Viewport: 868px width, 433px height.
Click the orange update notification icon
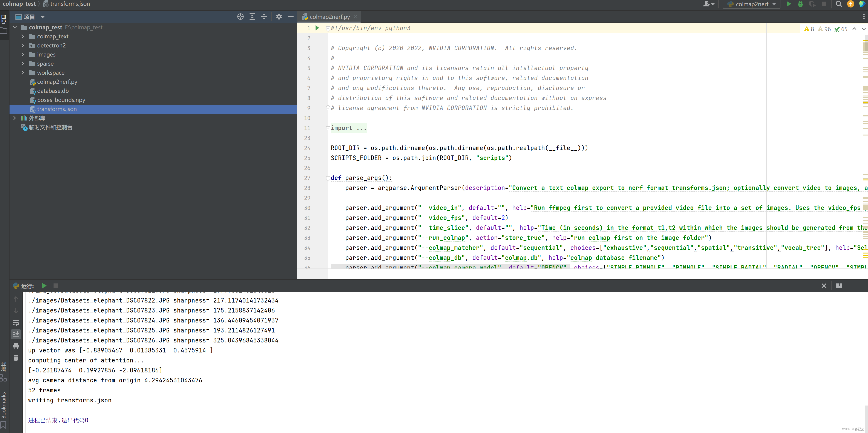click(x=851, y=4)
